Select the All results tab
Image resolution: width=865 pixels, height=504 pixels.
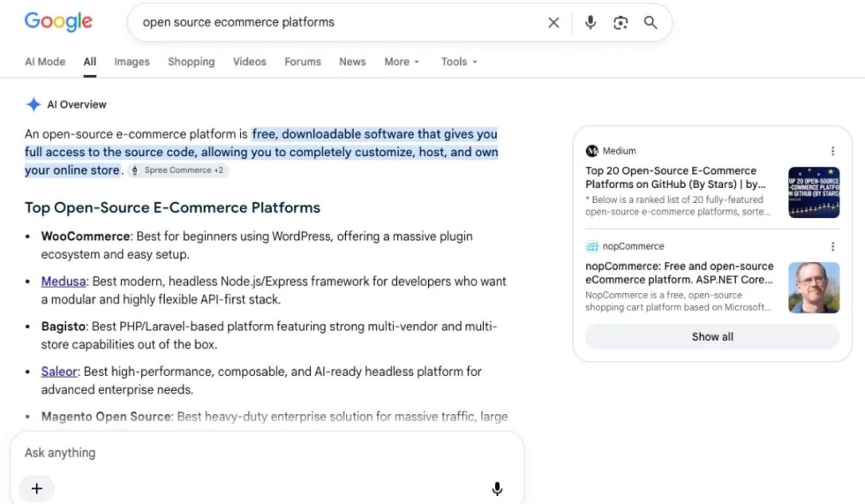90,62
